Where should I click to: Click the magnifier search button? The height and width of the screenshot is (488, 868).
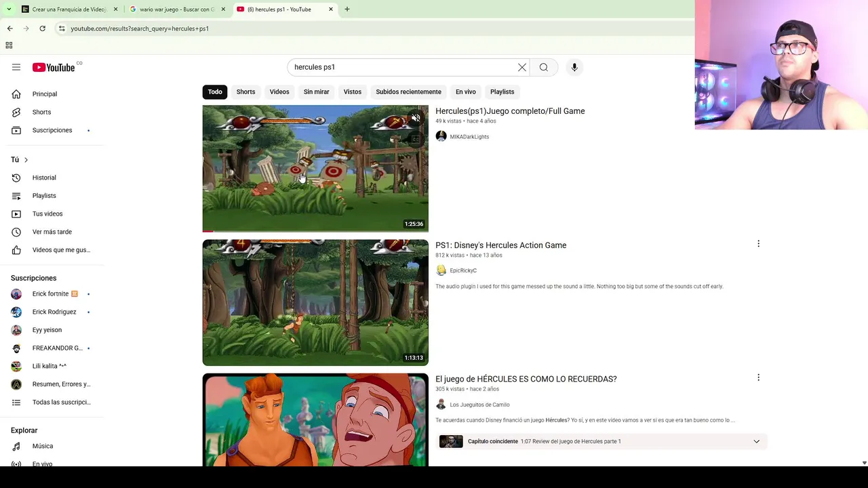[x=544, y=67]
